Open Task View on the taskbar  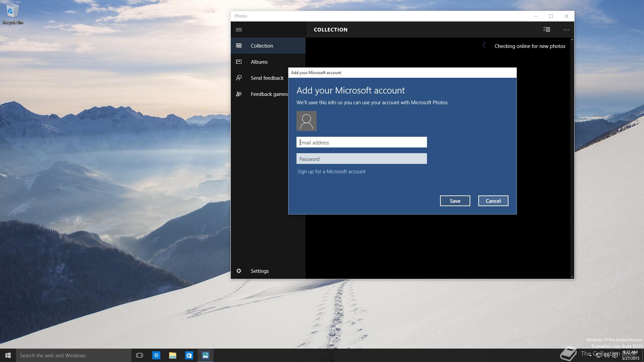point(140,355)
